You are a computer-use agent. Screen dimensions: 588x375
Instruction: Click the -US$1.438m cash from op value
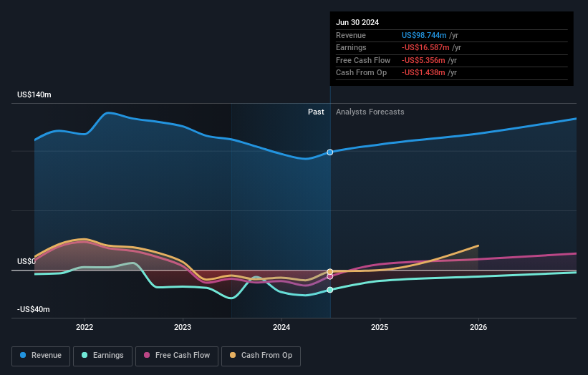point(423,73)
